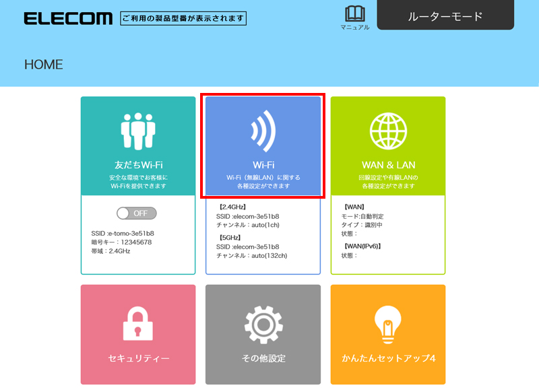Click the 【2.4GHz】 heading
The width and height of the screenshot is (539, 392).
[x=232, y=207]
